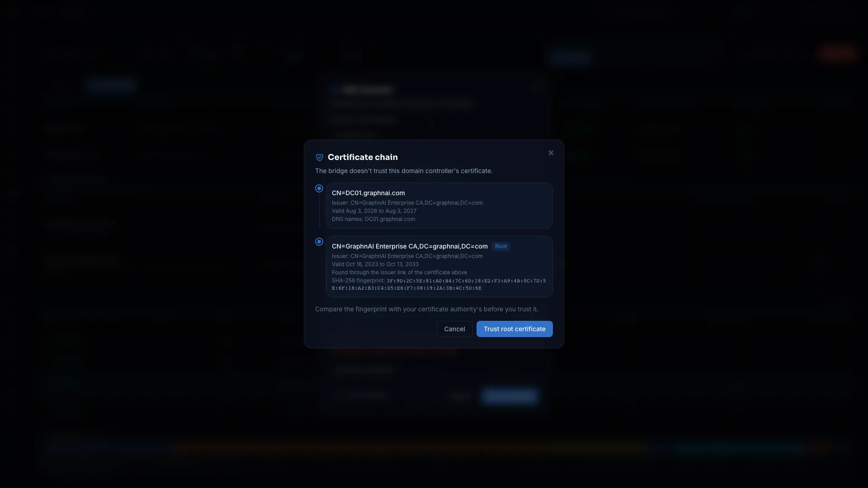Select the chain node for CN=DC01.graphnai.com

pyautogui.click(x=319, y=188)
